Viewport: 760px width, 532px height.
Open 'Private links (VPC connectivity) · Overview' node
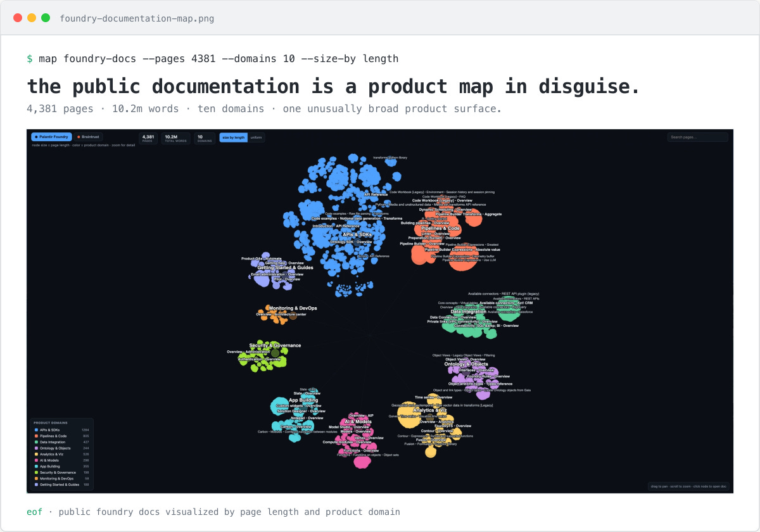point(462,322)
